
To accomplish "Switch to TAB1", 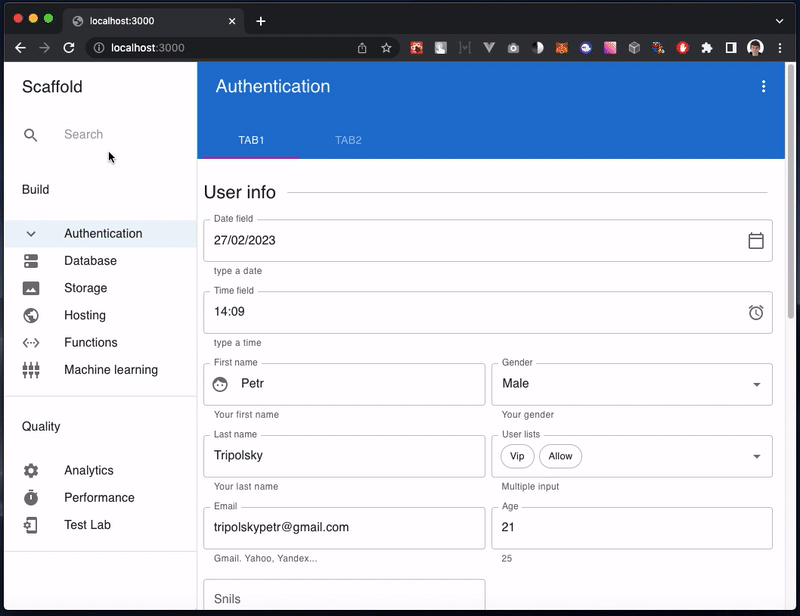I will click(x=252, y=140).
